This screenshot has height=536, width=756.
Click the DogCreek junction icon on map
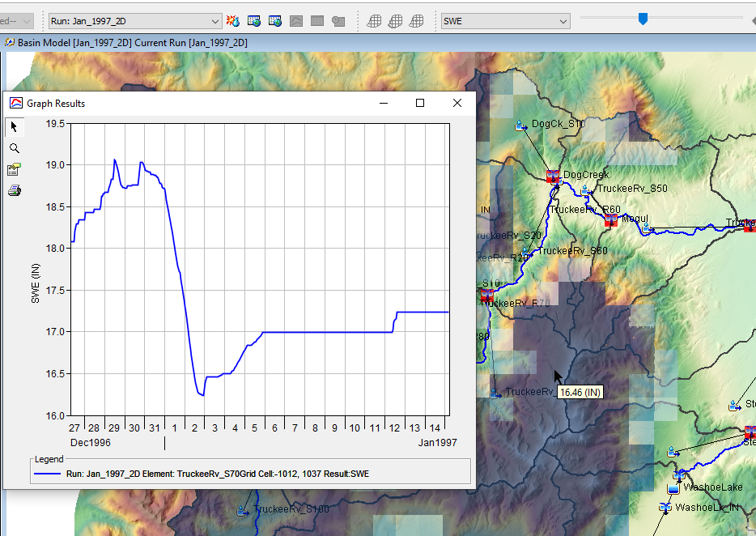point(553,176)
